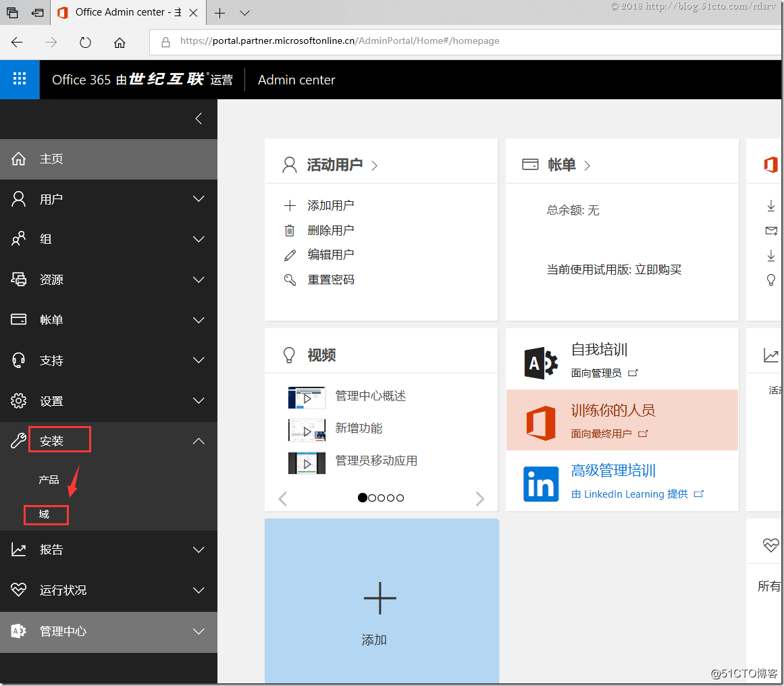Collapse the left navigation pane arrow

[x=199, y=119]
